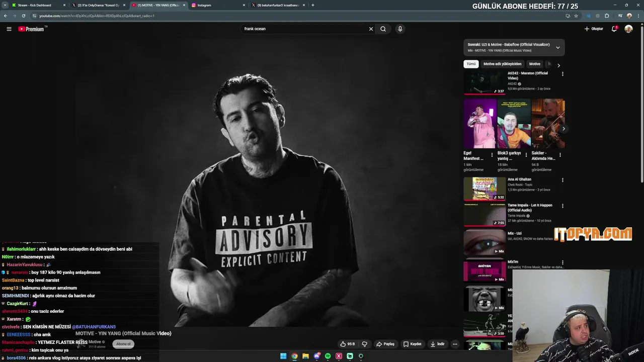Open the account avatar menu
The height and width of the screenshot is (362, 644).
628,29
